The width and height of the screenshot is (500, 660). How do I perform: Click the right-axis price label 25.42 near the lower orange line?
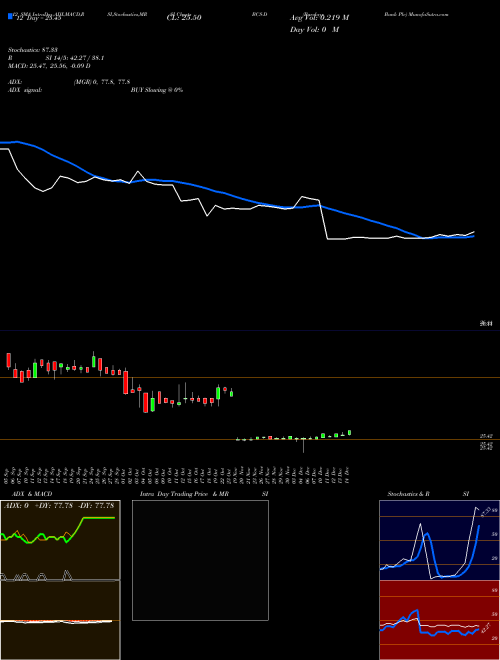(x=487, y=437)
